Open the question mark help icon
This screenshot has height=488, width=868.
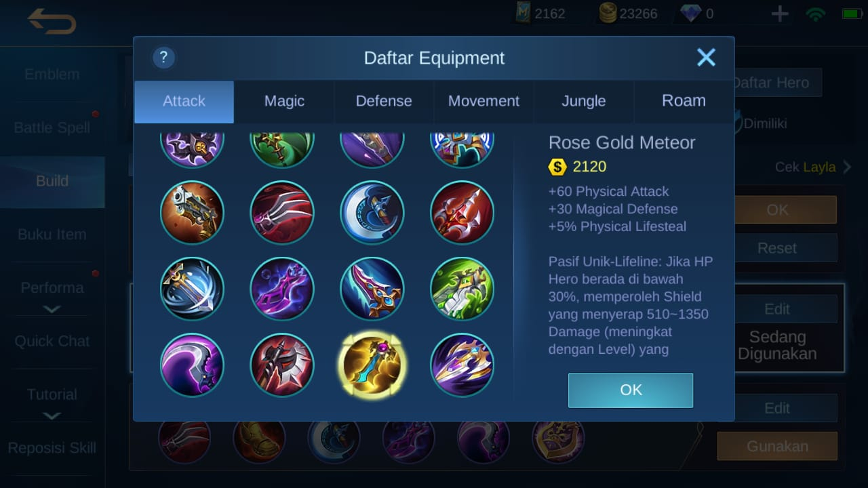click(x=164, y=58)
